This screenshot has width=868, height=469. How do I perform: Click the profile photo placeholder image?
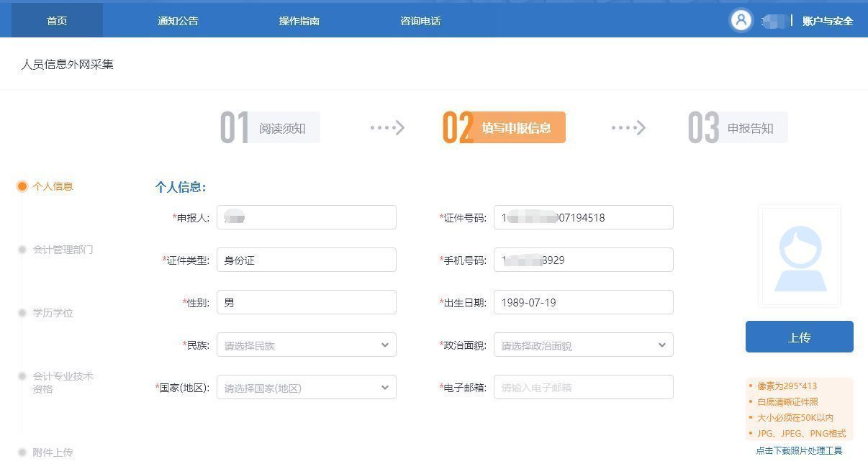799,255
